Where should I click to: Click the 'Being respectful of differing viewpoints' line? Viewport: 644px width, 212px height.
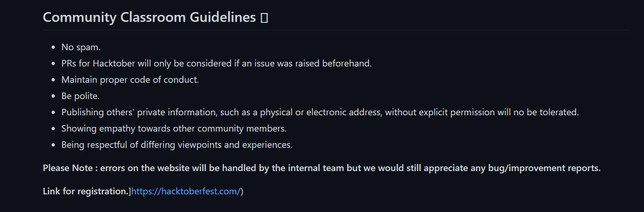(177, 145)
